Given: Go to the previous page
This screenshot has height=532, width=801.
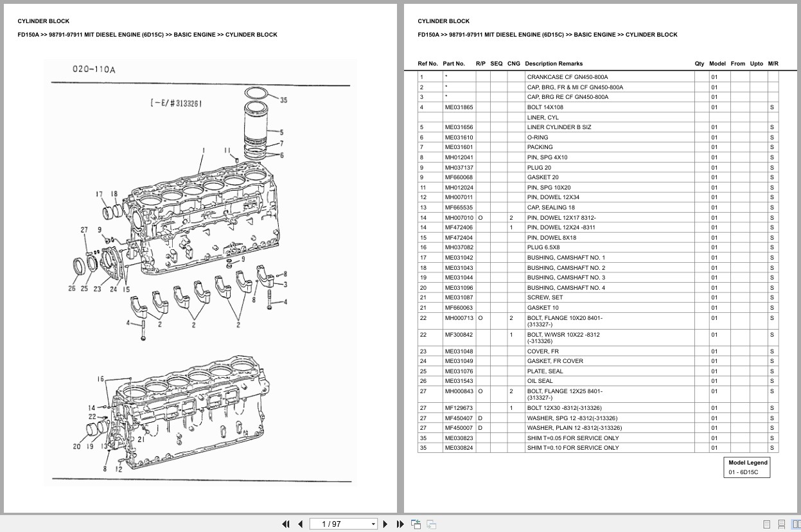Looking at the screenshot, I should [300, 524].
